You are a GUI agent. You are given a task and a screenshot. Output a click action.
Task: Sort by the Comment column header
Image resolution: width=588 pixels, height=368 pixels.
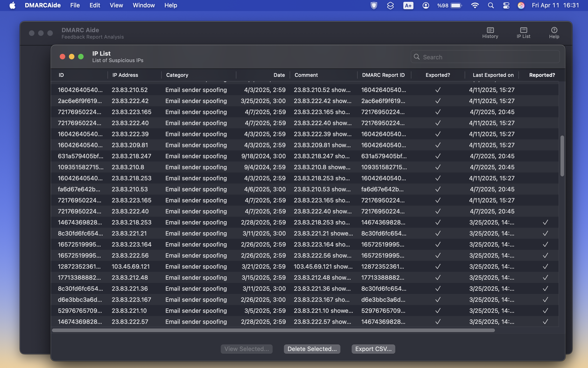323,75
